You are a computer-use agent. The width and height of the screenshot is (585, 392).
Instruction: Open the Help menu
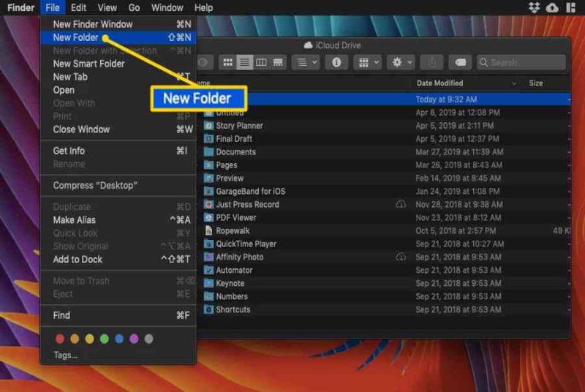(203, 7)
